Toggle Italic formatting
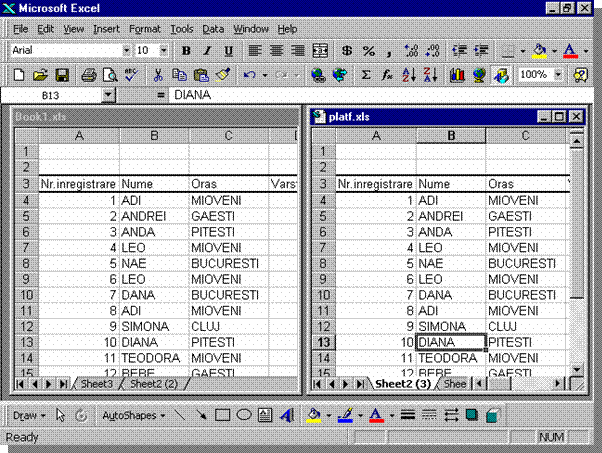 pyautogui.click(x=208, y=50)
